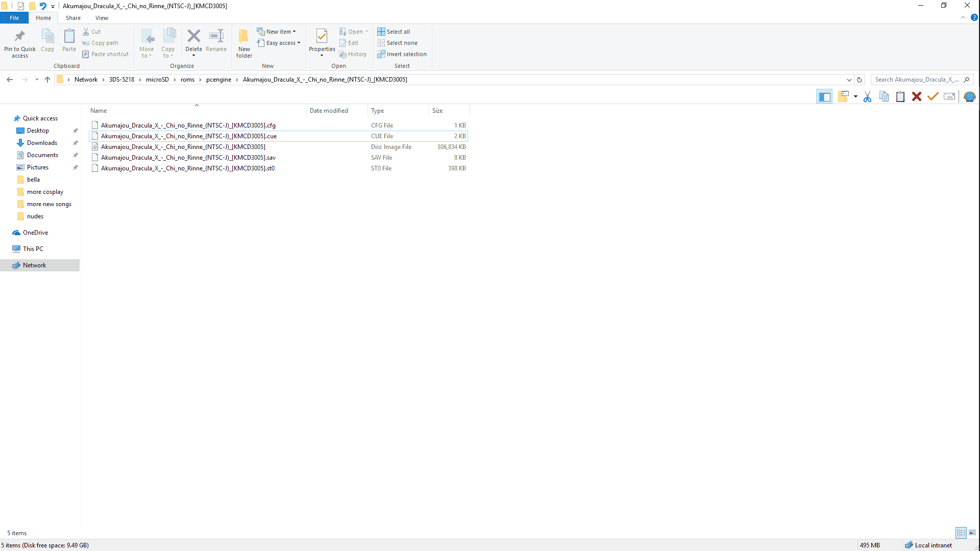
Task: Select the .st0 file
Action: (x=278, y=168)
